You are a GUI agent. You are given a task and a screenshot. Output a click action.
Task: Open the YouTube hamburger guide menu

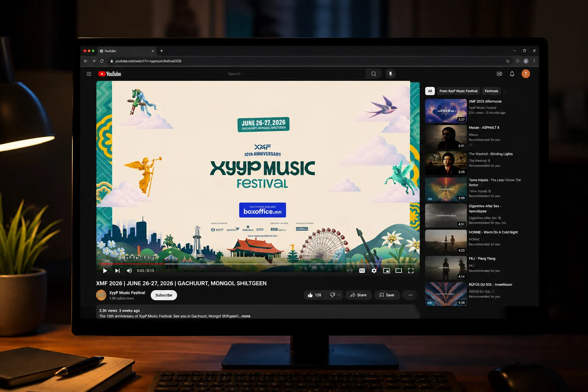pos(89,74)
